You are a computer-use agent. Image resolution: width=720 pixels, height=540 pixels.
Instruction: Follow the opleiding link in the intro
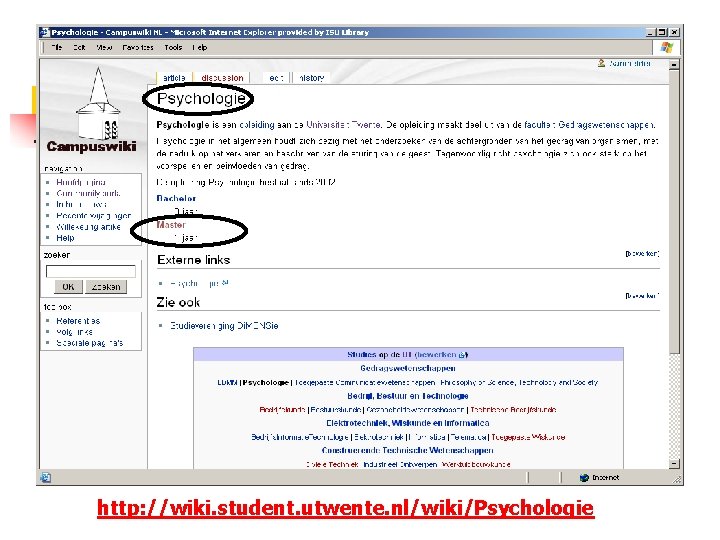tap(257, 124)
